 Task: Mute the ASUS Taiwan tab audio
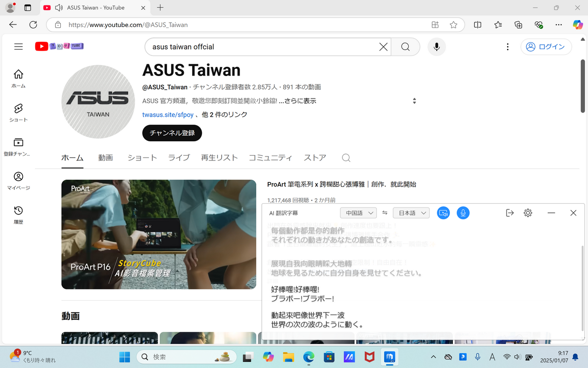(59, 8)
